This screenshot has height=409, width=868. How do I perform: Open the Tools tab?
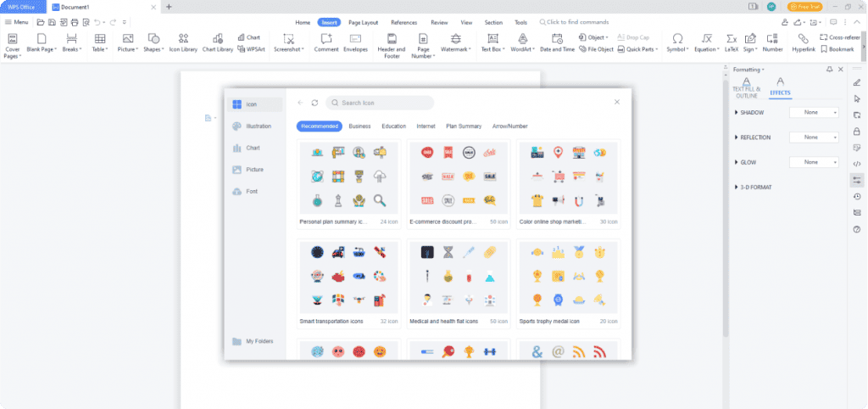pos(520,23)
